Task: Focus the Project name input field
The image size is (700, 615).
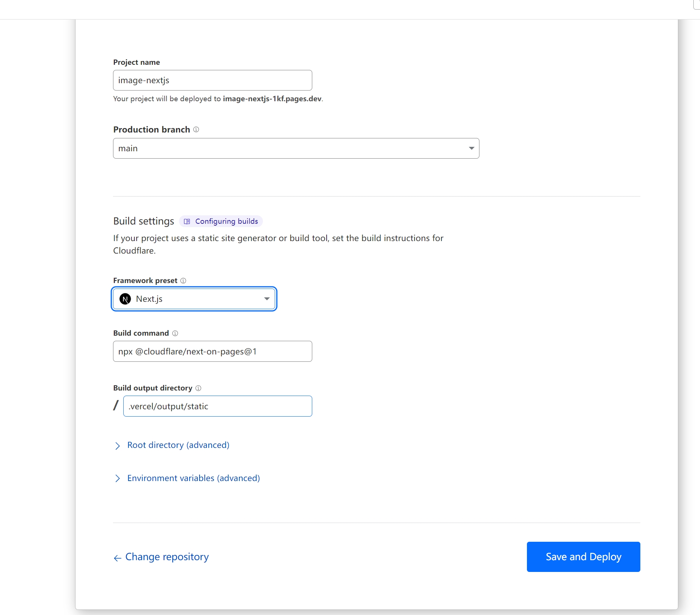Action: point(212,80)
